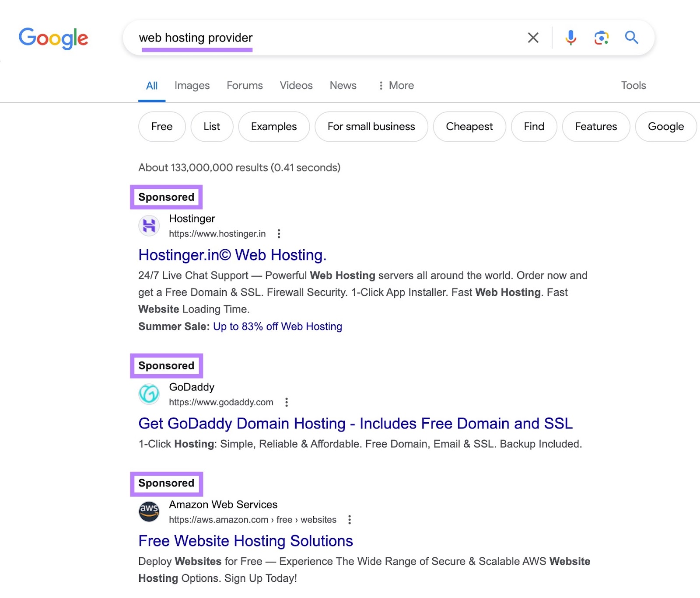700x598 pixels.
Task: Open the Hostinger.in Web Hosting result
Action: (232, 255)
